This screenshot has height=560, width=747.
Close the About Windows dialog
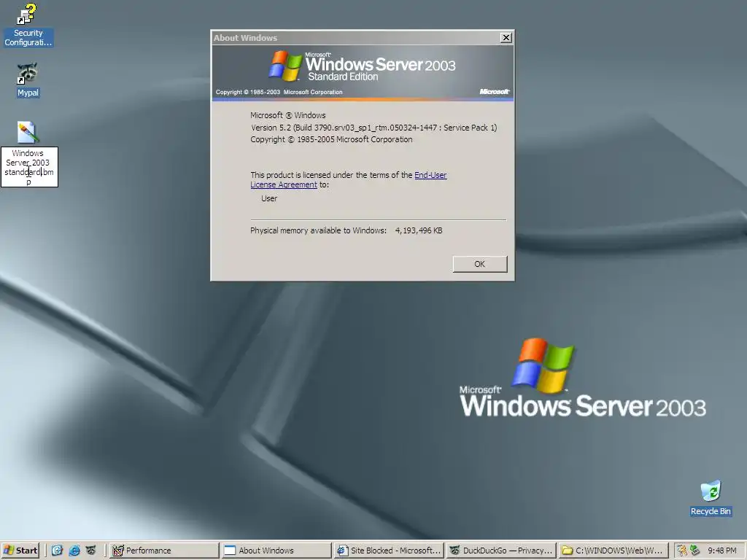(506, 38)
